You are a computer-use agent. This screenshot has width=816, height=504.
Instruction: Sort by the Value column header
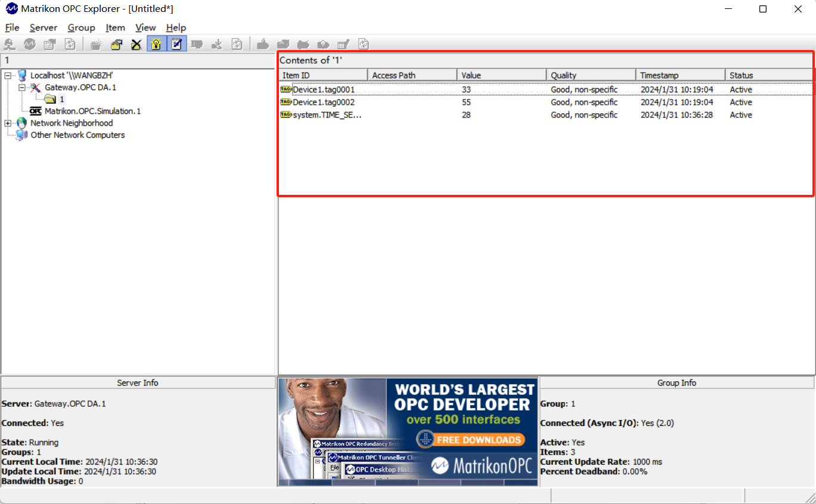pos(502,75)
